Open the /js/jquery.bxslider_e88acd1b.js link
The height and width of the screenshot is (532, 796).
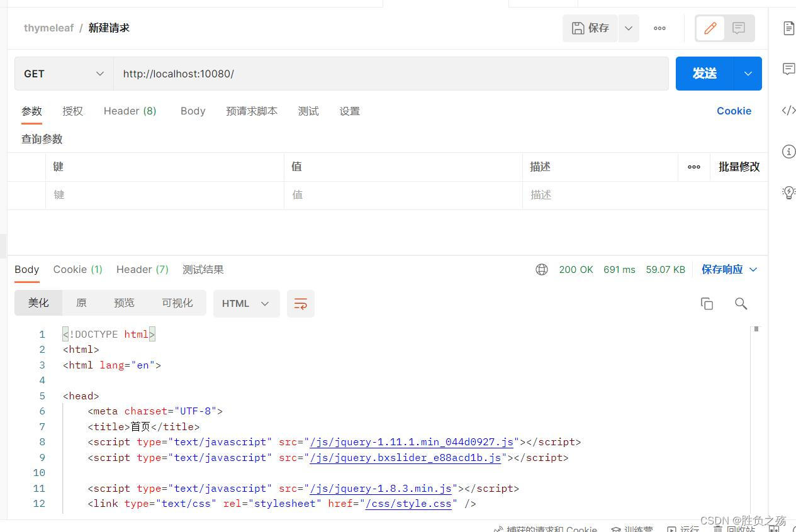(x=405, y=458)
